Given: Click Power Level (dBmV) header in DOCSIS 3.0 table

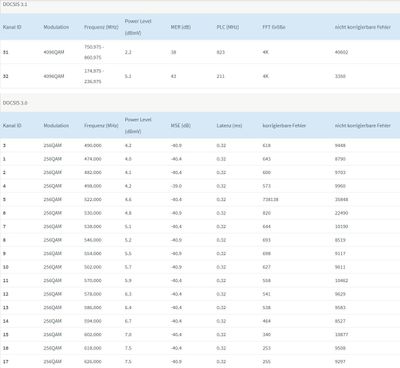Looking at the screenshot, I should (x=138, y=126).
